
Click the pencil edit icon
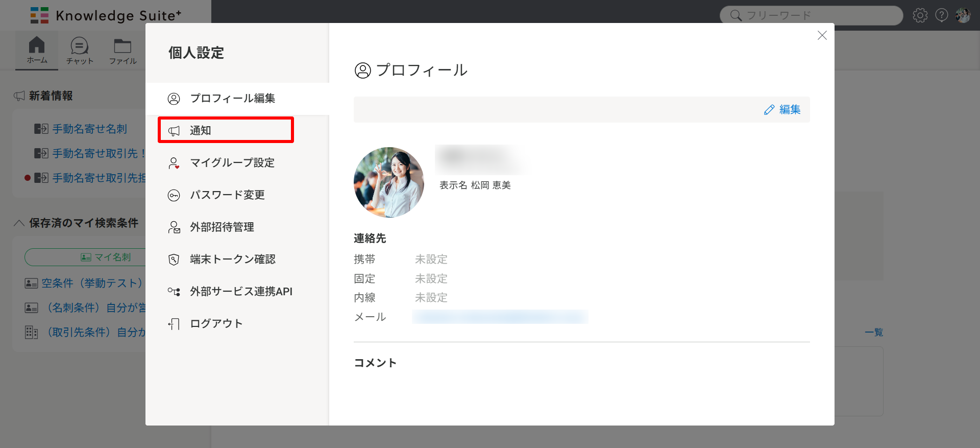(769, 110)
